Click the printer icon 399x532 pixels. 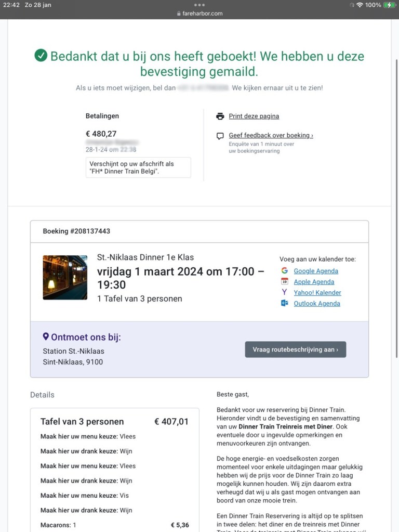tap(220, 116)
